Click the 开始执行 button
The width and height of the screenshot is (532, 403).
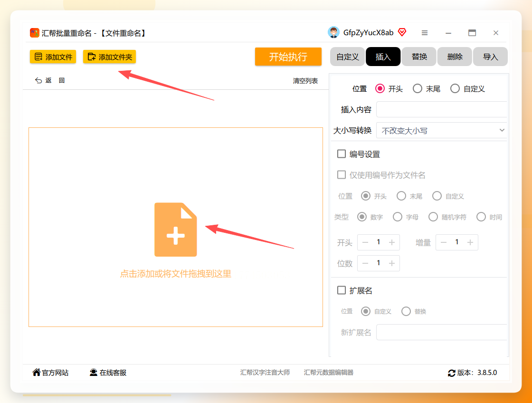[288, 57]
